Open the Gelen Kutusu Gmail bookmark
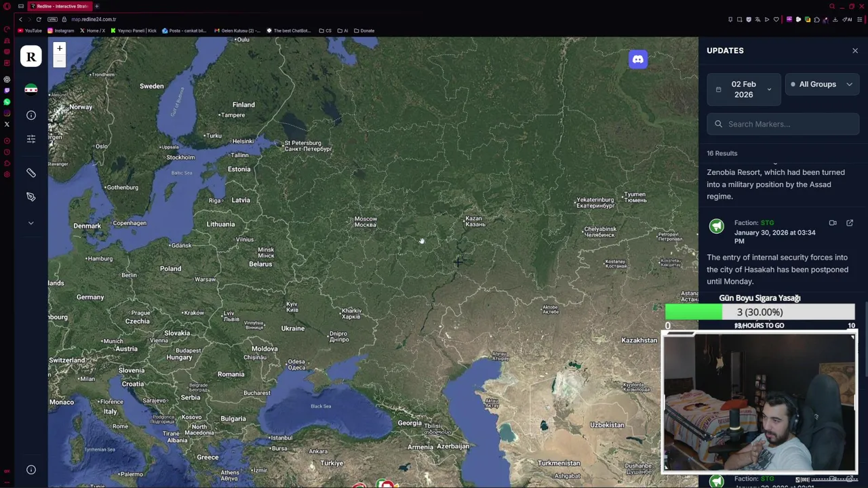Screen dimensions: 868x488 (x=237, y=30)
